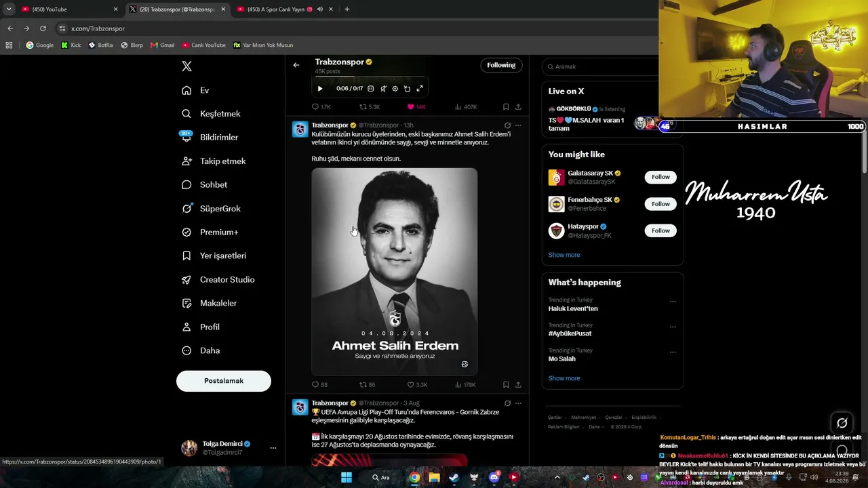Open options for Haluk Levent'ten trend

tap(673, 302)
